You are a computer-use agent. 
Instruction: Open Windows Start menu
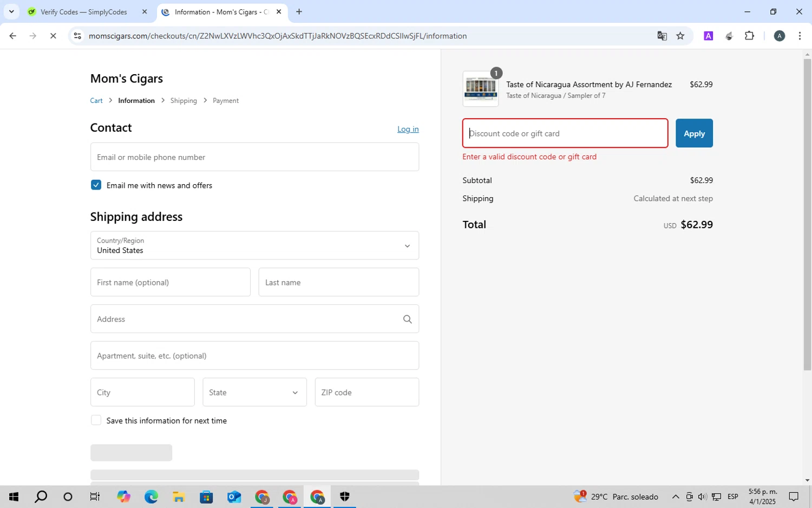pos(14,497)
